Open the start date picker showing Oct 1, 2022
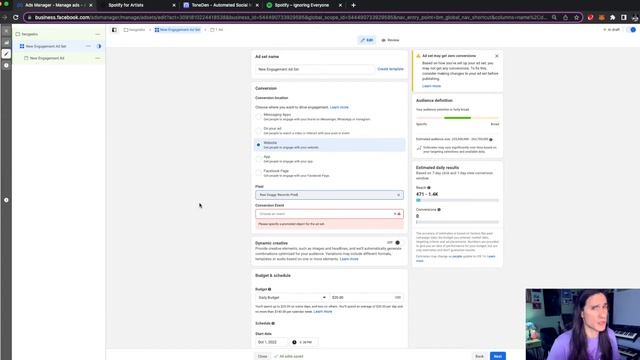Image resolution: width=640 pixels, height=360 pixels. (x=271, y=342)
